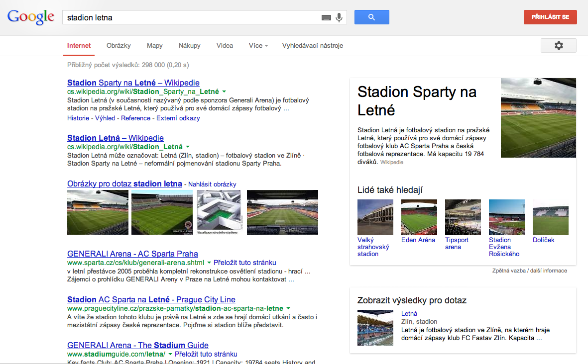Expand arrow next to praguecityline.cz URL

click(288, 309)
